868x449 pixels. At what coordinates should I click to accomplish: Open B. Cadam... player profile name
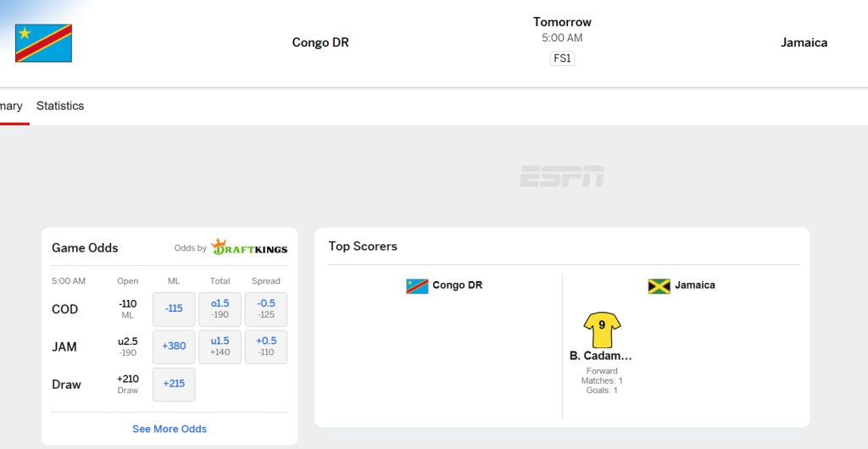tap(601, 356)
